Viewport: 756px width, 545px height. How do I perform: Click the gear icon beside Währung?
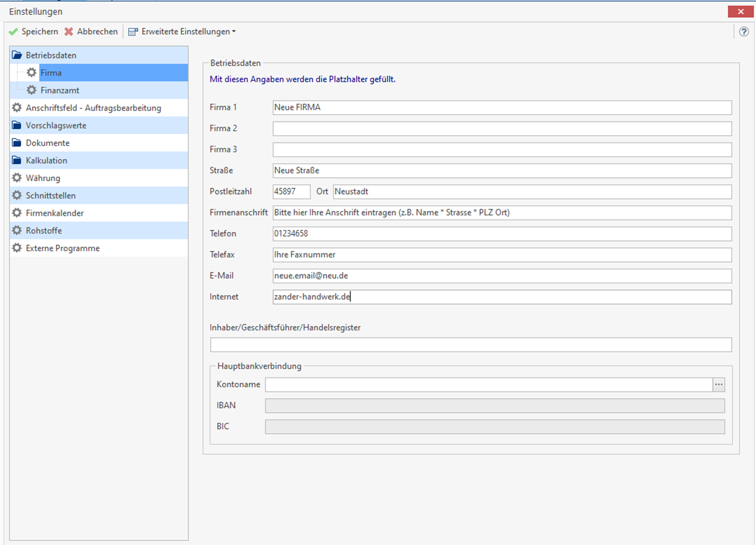17,178
